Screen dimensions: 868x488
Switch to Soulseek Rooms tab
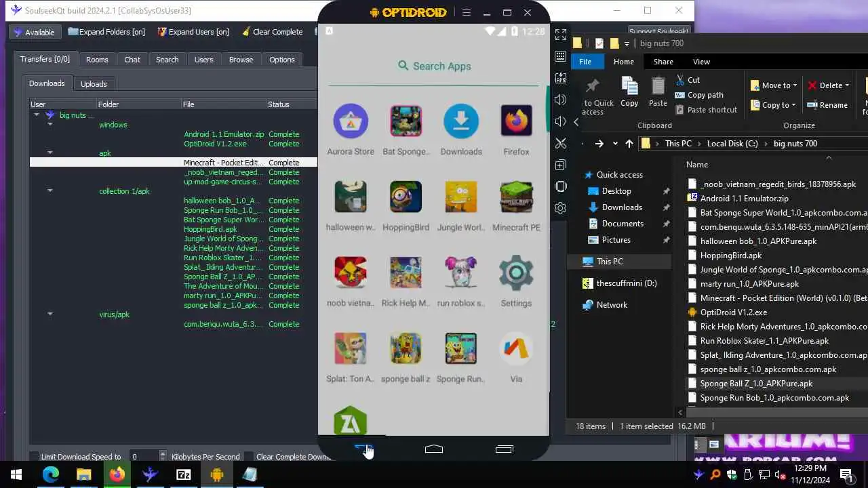pyautogui.click(x=97, y=60)
